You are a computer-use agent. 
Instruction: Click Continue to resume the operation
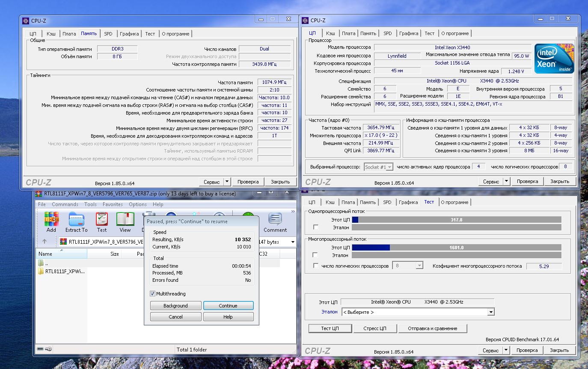coord(228,306)
